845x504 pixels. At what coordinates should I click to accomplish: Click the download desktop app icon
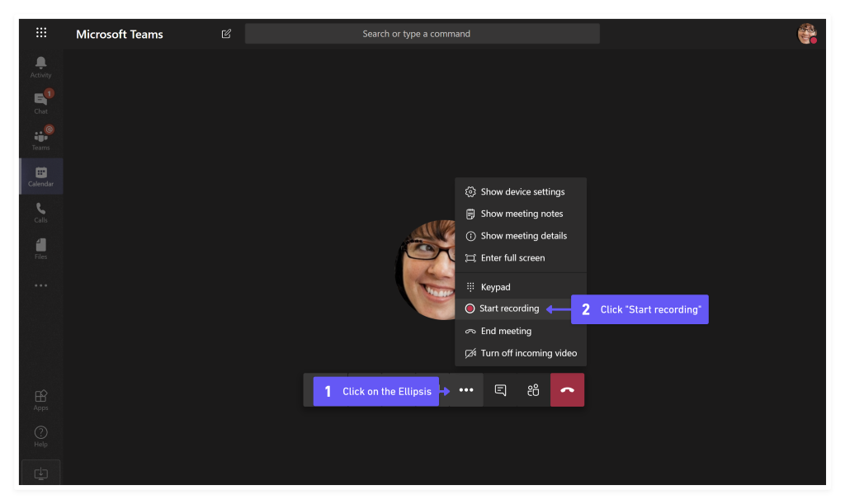[x=41, y=473]
